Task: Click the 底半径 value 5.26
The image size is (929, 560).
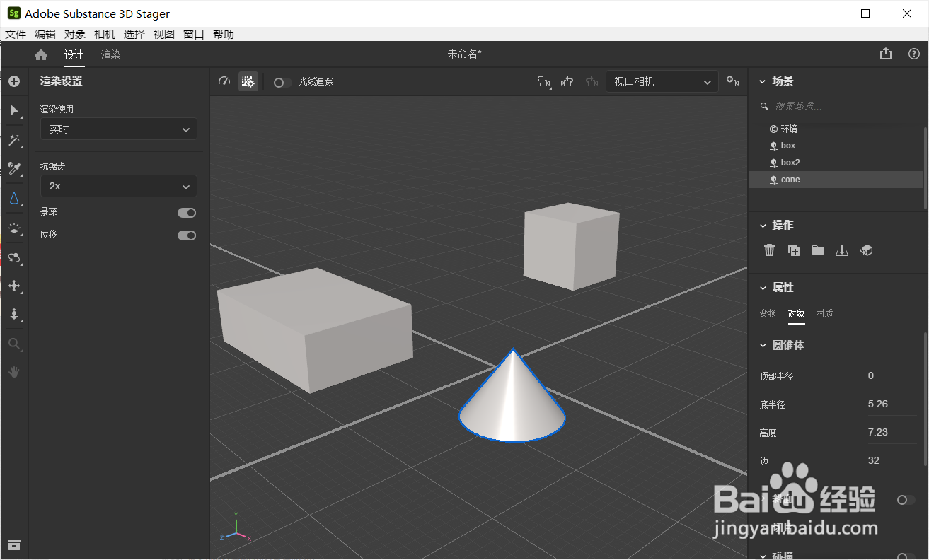Action: (x=892, y=404)
